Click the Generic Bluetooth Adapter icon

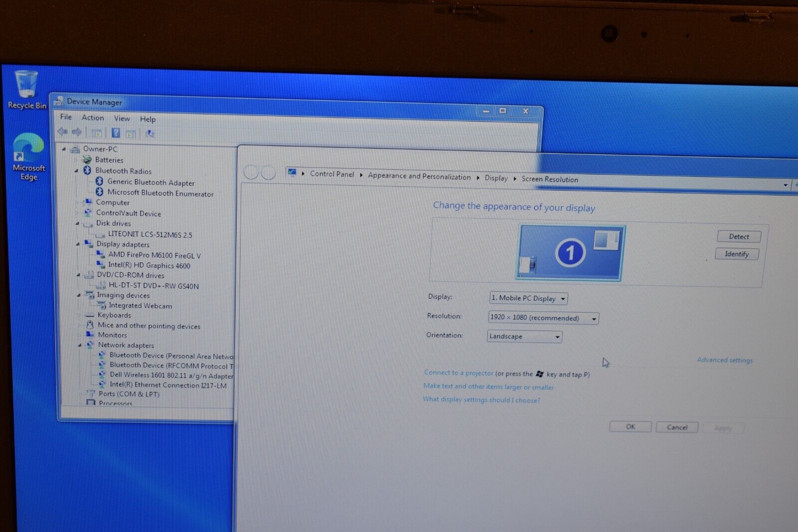coord(99,181)
